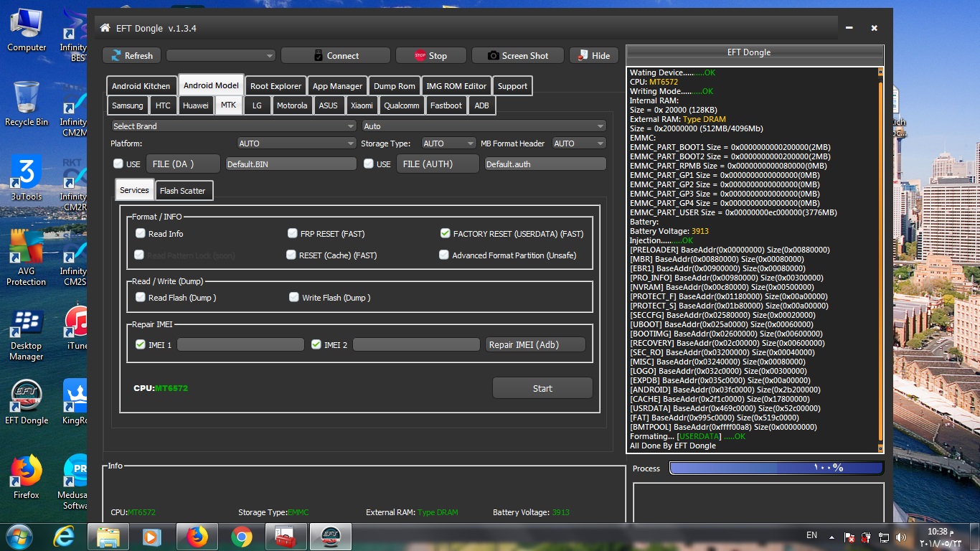Click the IMEI 1 input field
Viewport: 980px width, 551px height.
tap(240, 344)
